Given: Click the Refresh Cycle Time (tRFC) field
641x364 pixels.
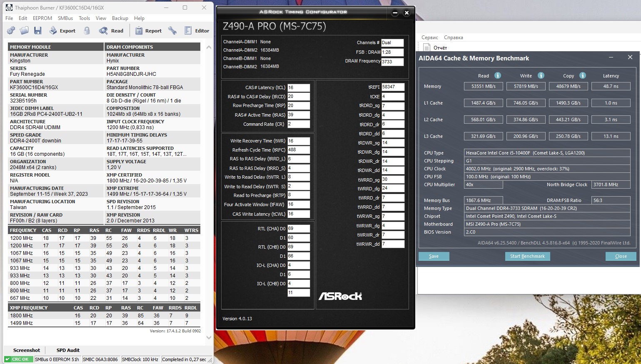Looking at the screenshot, I should (x=299, y=150).
